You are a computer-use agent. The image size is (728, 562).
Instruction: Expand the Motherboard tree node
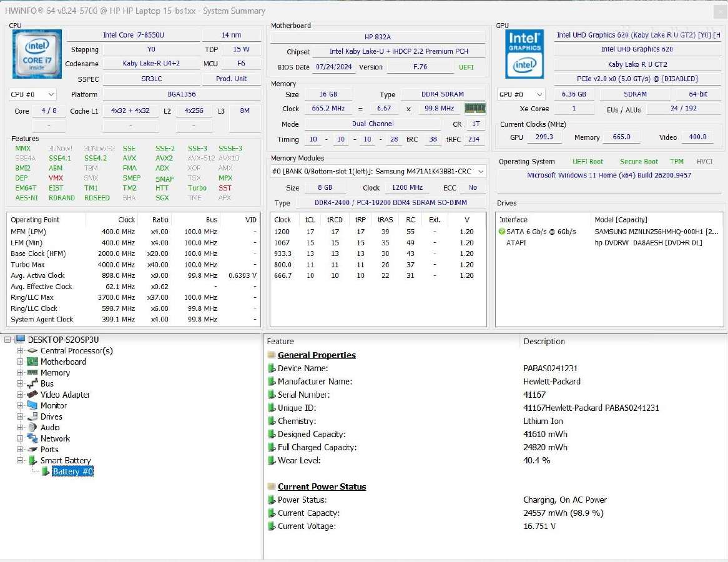(x=20, y=362)
